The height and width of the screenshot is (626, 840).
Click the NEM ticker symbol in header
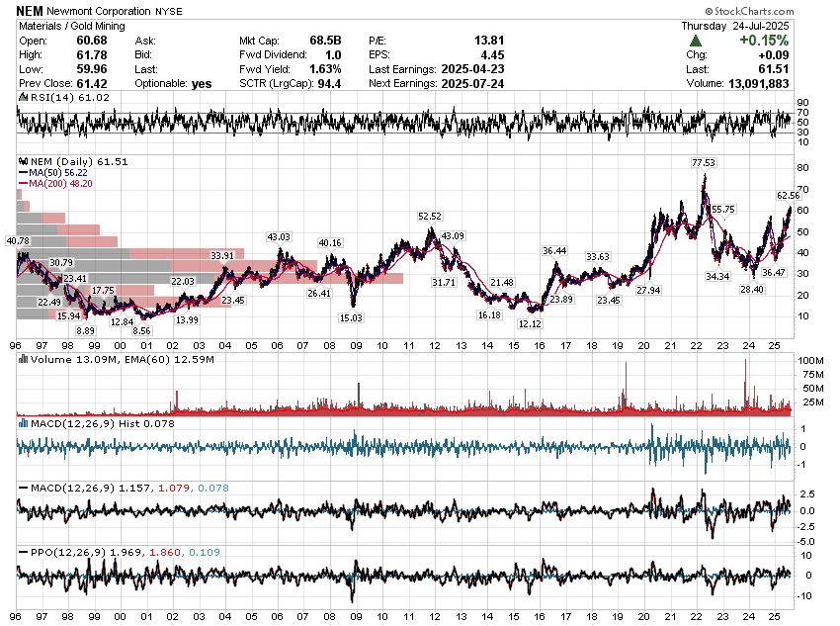30,11
